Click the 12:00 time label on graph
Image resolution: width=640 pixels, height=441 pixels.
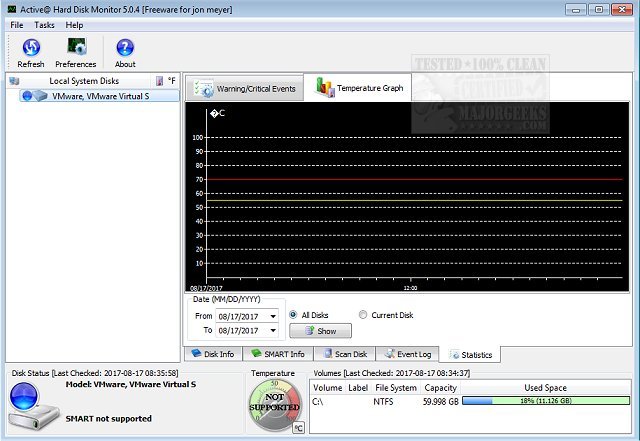click(x=410, y=288)
